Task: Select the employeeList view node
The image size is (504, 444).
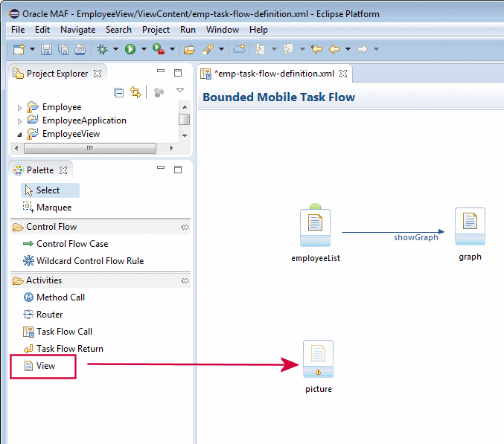Action: point(316,228)
